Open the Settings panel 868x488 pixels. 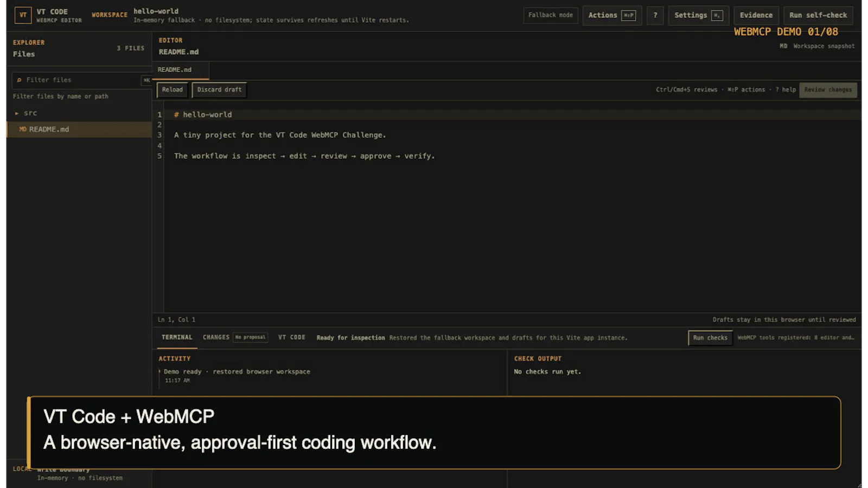[x=699, y=15]
